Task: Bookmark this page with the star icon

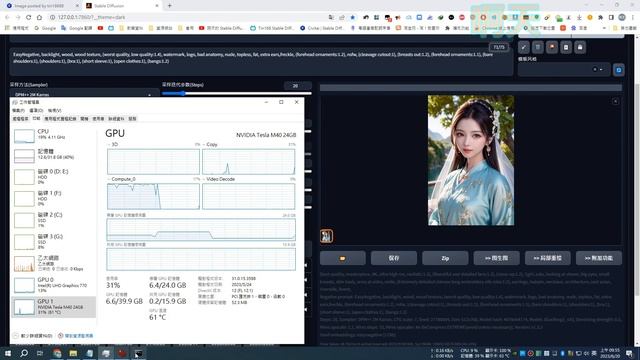Action: click(x=353, y=17)
